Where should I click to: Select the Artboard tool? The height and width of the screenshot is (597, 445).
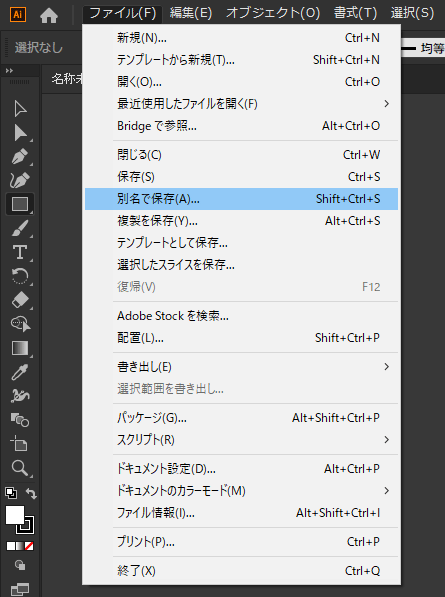coord(19,443)
